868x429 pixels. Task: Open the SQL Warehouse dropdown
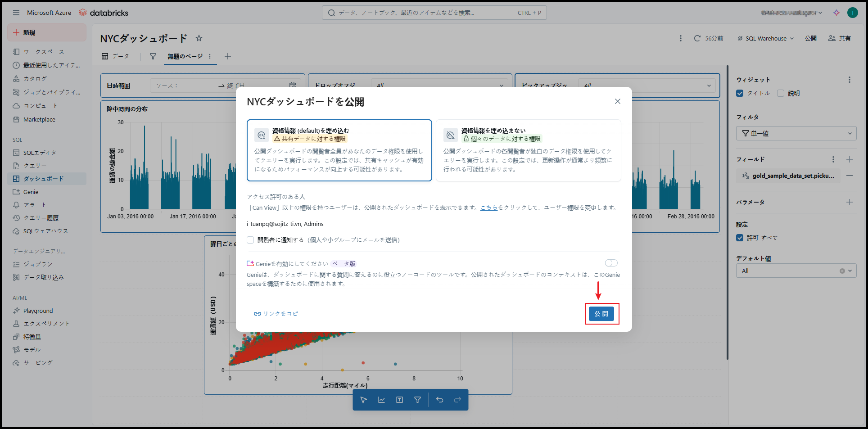click(x=765, y=38)
